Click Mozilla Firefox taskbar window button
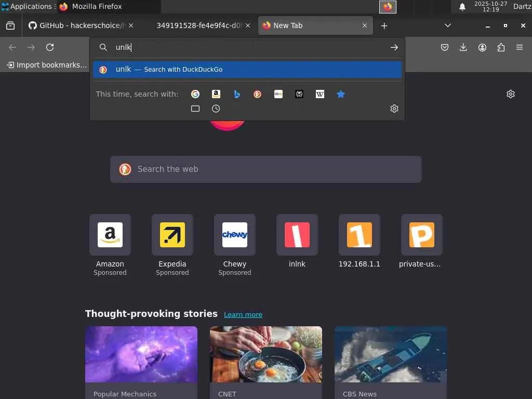The width and height of the screenshot is (532, 399). tap(109, 6)
